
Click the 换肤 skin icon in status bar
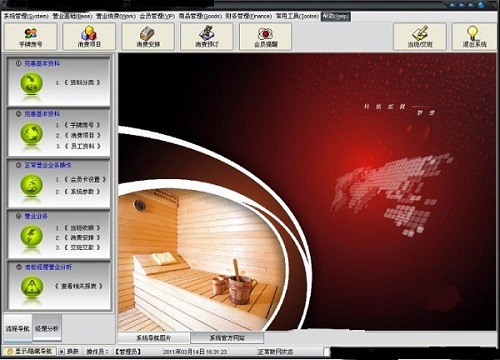(x=62, y=351)
